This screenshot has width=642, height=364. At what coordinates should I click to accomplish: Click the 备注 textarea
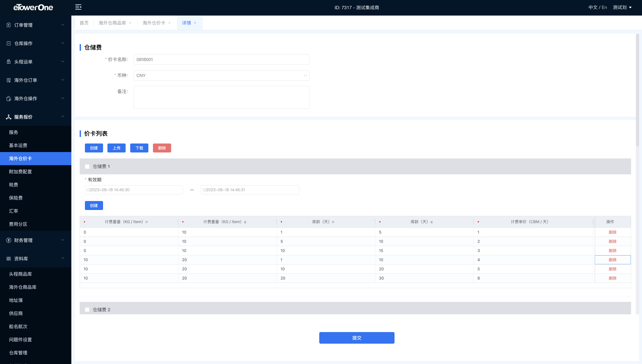221,97
